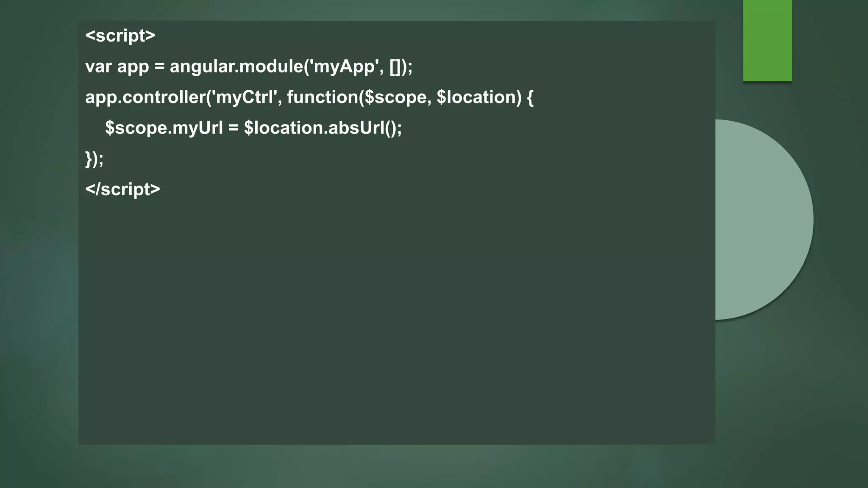Click the empty array brackets []
Screen dimensions: 868x488
395,67
